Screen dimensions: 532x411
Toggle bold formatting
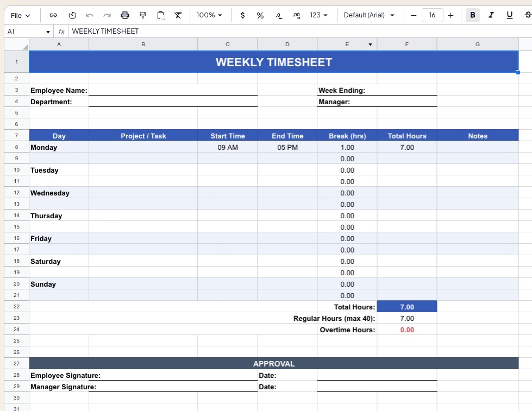click(x=472, y=15)
